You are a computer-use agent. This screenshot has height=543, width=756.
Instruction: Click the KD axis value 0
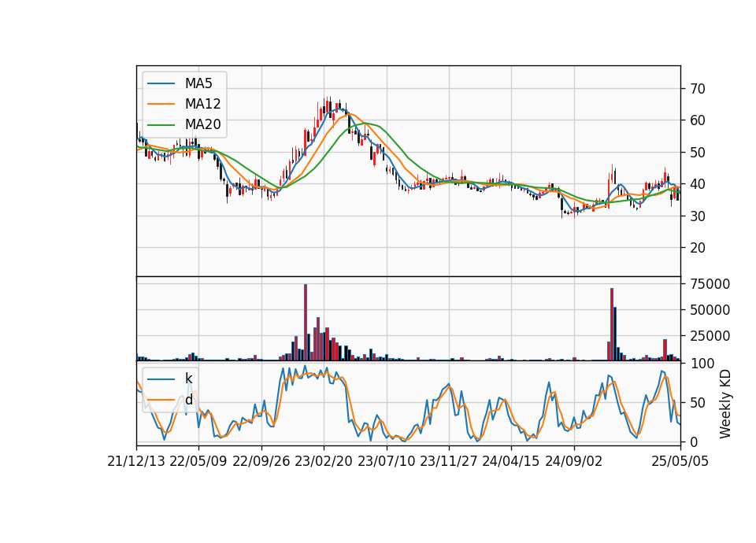(694, 441)
